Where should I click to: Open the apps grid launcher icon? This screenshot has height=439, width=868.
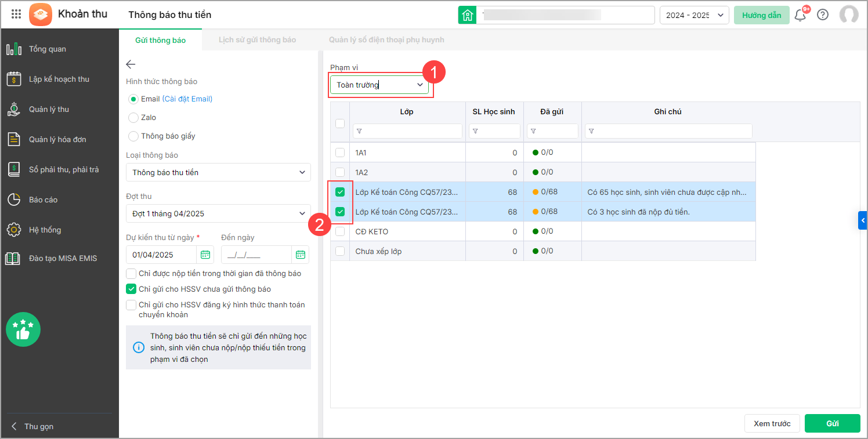point(16,14)
